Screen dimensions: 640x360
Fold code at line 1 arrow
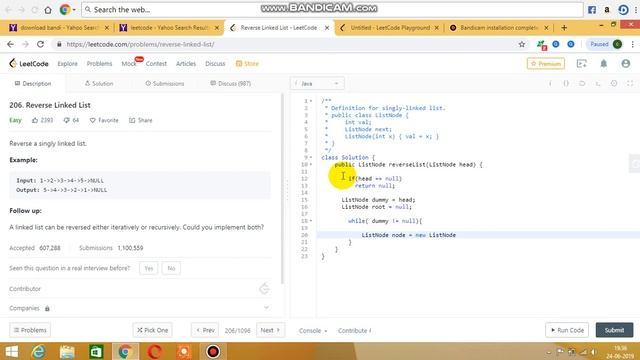tap(311, 101)
